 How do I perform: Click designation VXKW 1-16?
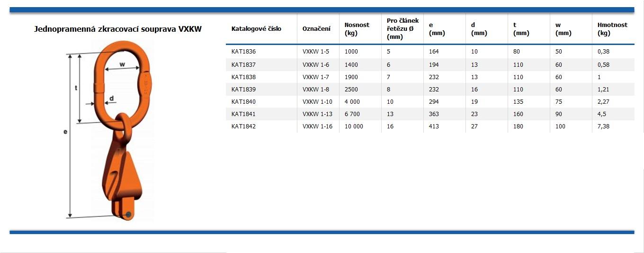click(x=317, y=126)
